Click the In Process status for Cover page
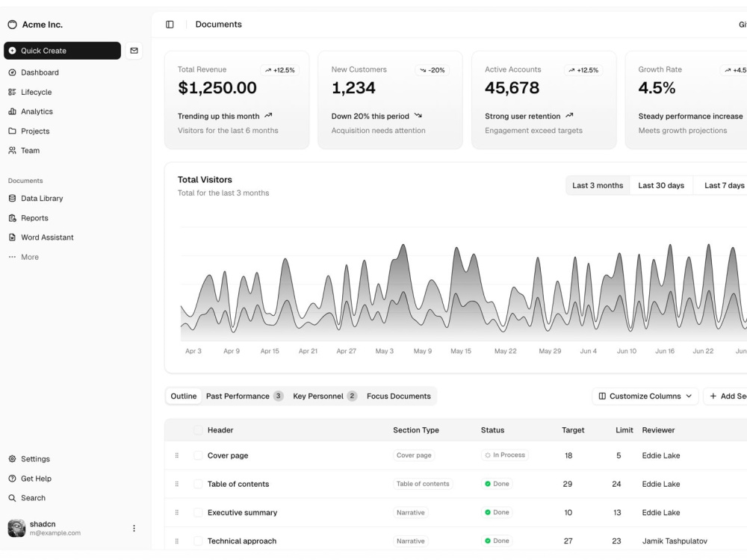Screen dimensions: 747x560 (x=504, y=455)
